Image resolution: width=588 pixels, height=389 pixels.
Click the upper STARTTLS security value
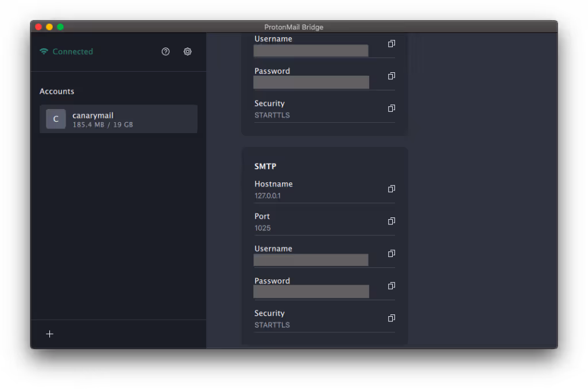(x=272, y=115)
